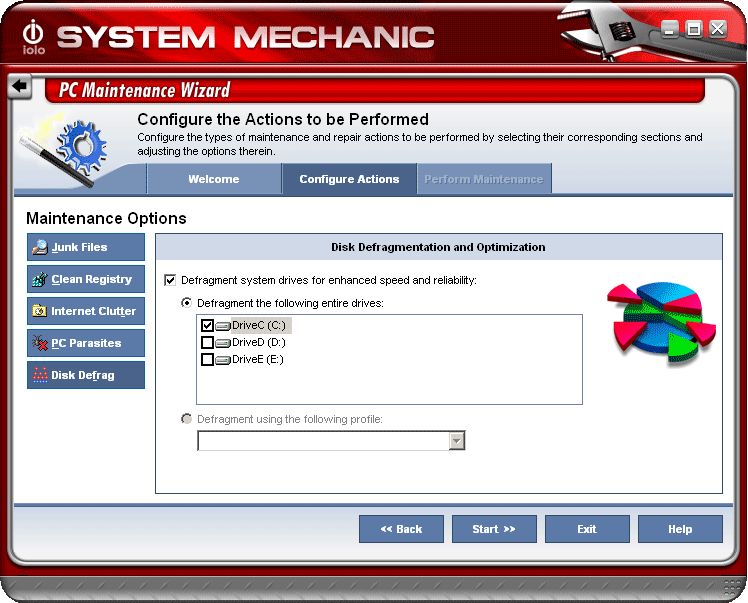The width and height of the screenshot is (748, 603).
Task: Click the Configure the Actions to be Performed heading
Action: (x=283, y=119)
